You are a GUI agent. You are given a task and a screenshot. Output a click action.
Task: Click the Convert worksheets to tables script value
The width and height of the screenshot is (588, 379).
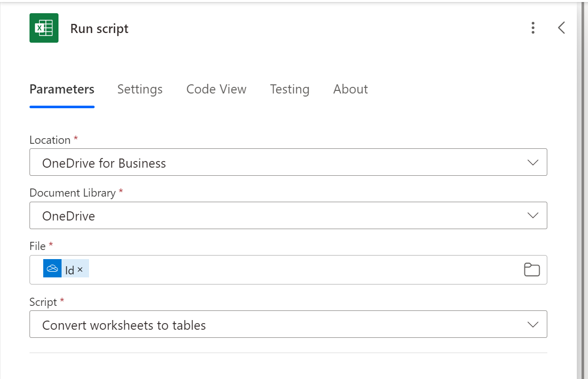click(124, 325)
